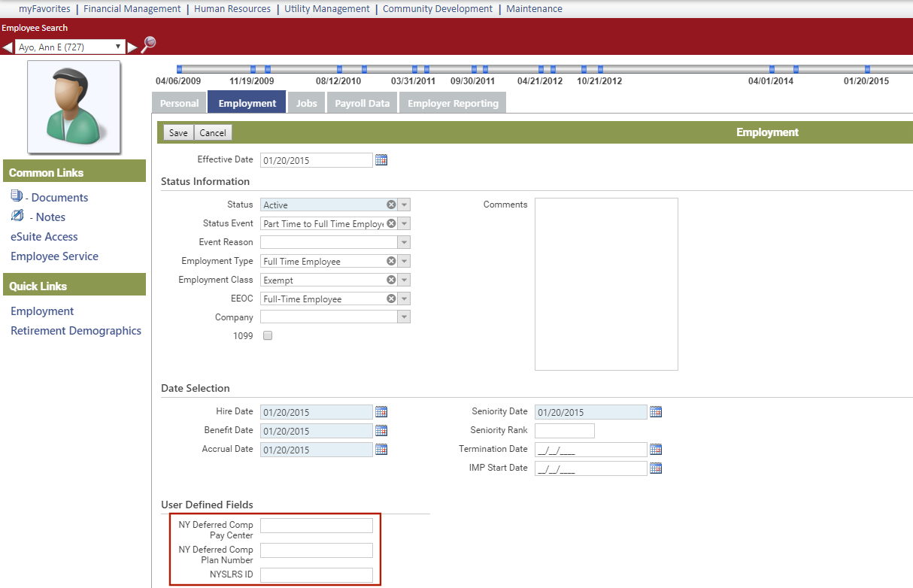Expand the Company dropdown

(x=404, y=317)
